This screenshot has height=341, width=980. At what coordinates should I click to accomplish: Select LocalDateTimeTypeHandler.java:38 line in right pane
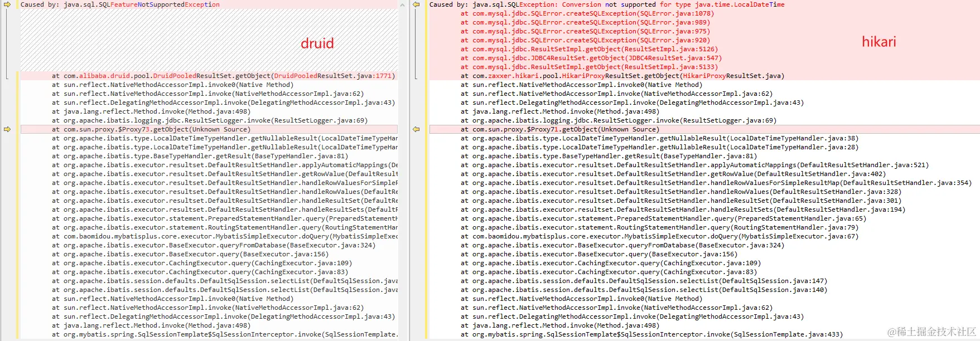[659, 138]
